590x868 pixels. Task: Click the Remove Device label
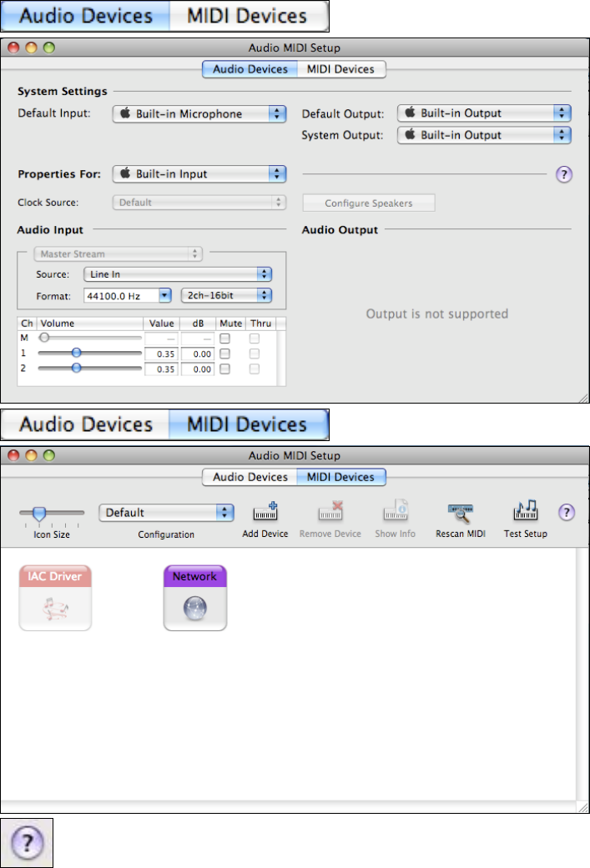330,534
